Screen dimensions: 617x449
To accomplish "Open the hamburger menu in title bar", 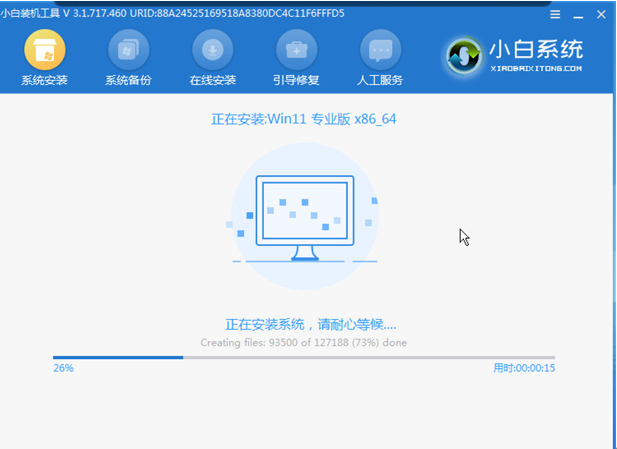I will 555,15.
